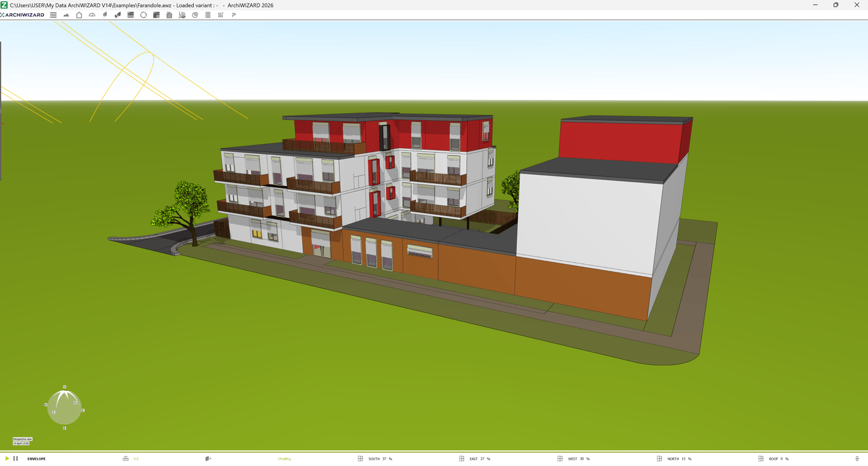This screenshot has height=466, width=868.
Task: Open the help question mark icon
Action: [x=234, y=15]
